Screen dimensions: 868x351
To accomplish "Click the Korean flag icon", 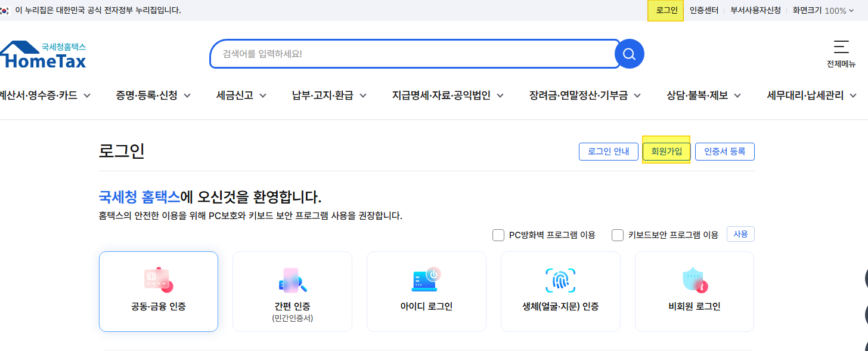I will pos(5,10).
